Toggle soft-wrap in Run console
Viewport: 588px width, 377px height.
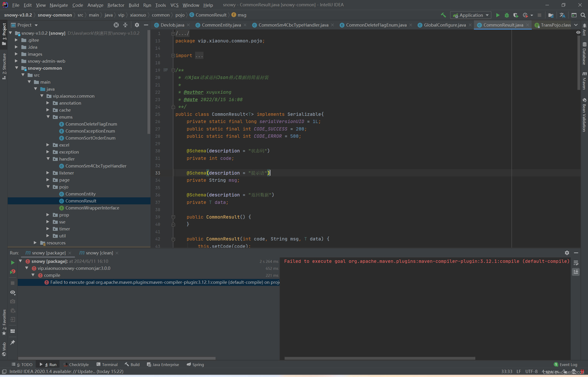tap(576, 263)
